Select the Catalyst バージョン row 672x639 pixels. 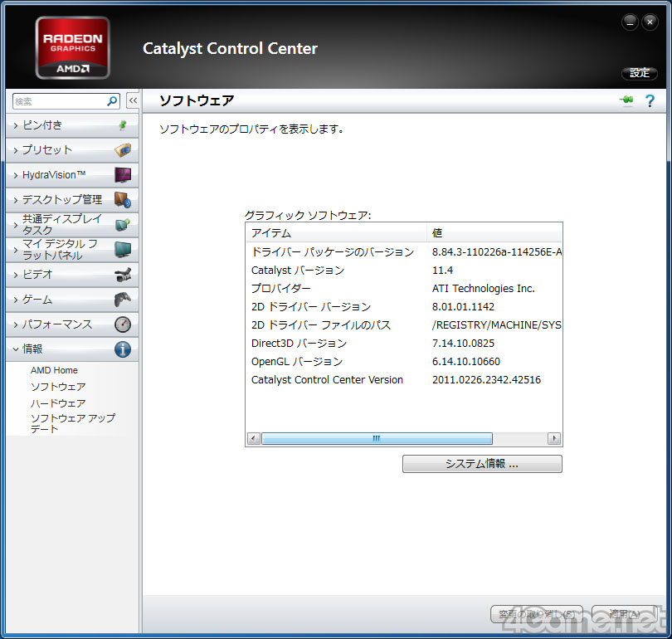(x=404, y=271)
